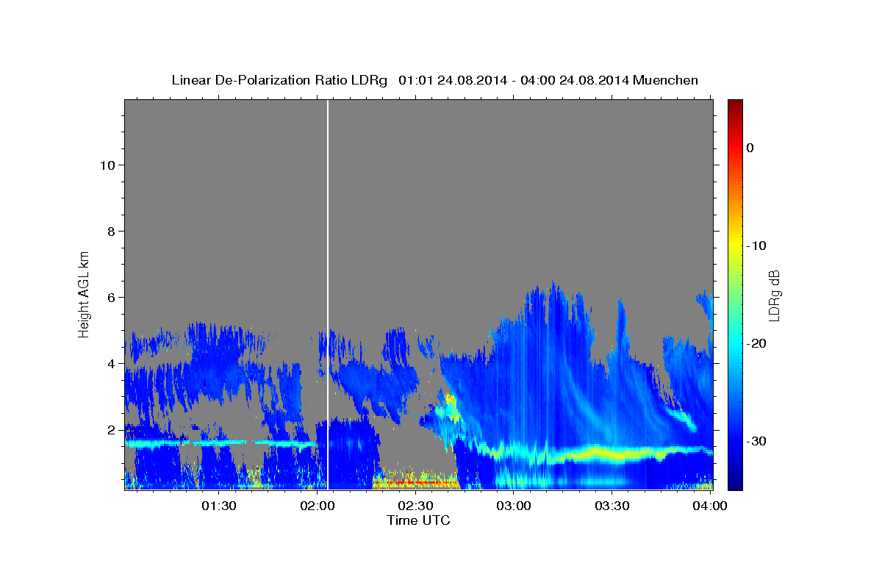Click the colorbar value -20
This screenshot has height=588, width=882.
pos(756,343)
